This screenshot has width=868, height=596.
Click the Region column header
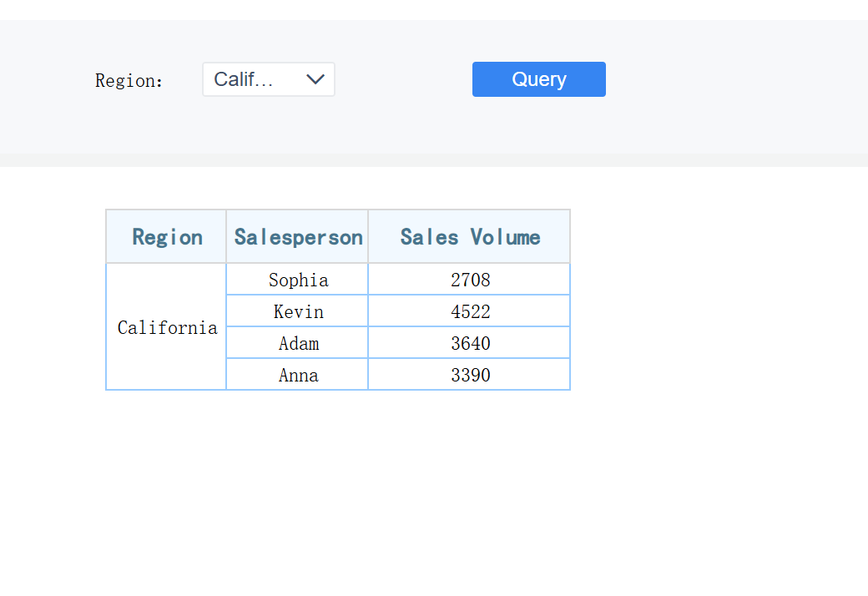click(x=166, y=236)
